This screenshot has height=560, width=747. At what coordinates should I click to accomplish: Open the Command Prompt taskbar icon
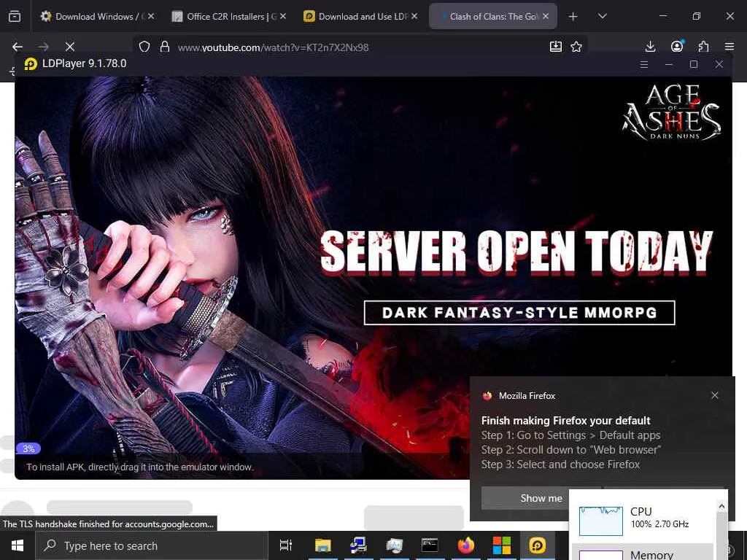click(x=430, y=545)
